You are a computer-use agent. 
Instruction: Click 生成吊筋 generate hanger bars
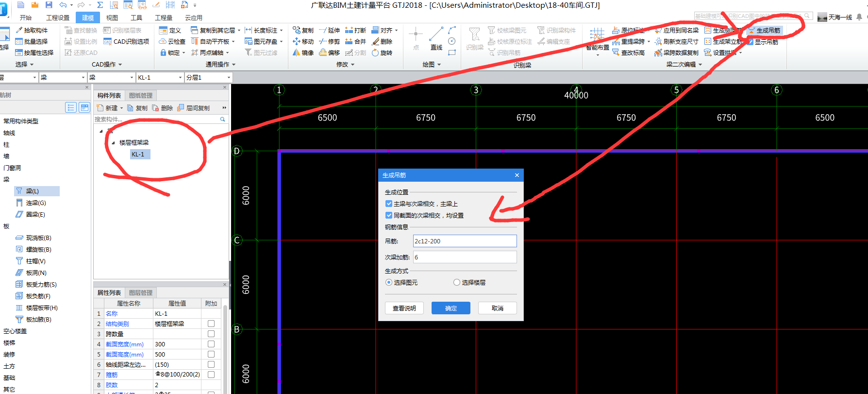coord(764,30)
